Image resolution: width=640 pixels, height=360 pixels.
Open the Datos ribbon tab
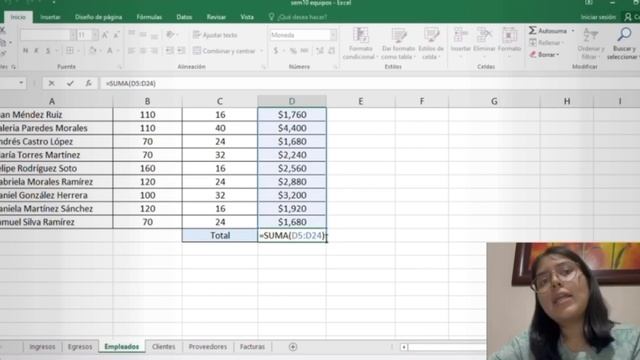coord(184,17)
